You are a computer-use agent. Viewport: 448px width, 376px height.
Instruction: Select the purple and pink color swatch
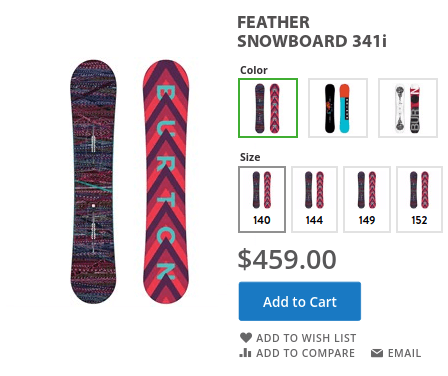coord(268,108)
